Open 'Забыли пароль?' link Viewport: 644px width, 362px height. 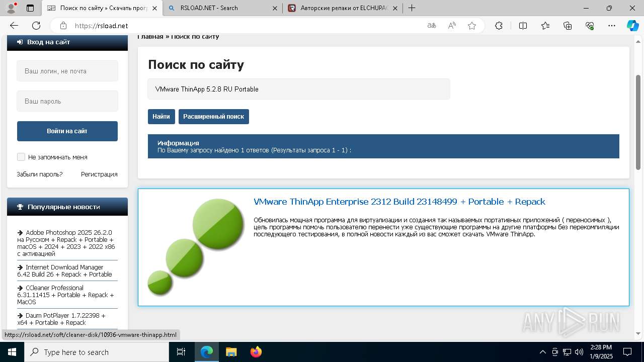point(40,174)
